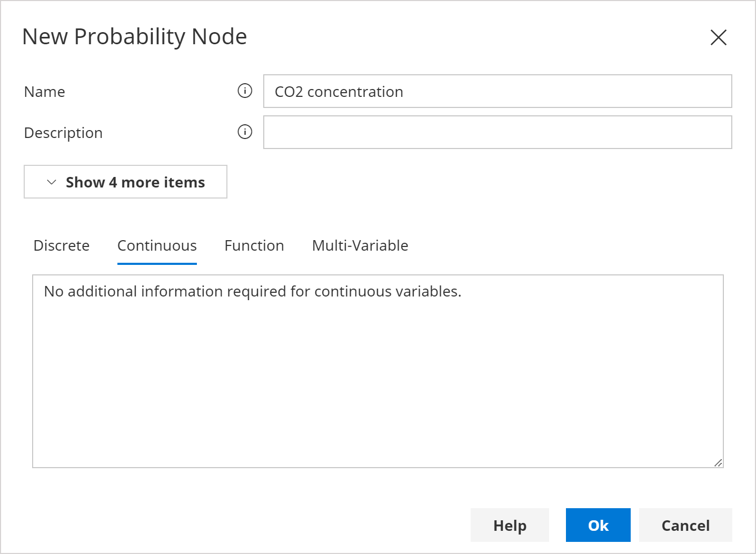
Task: Select the Continuous tab
Action: click(x=156, y=245)
